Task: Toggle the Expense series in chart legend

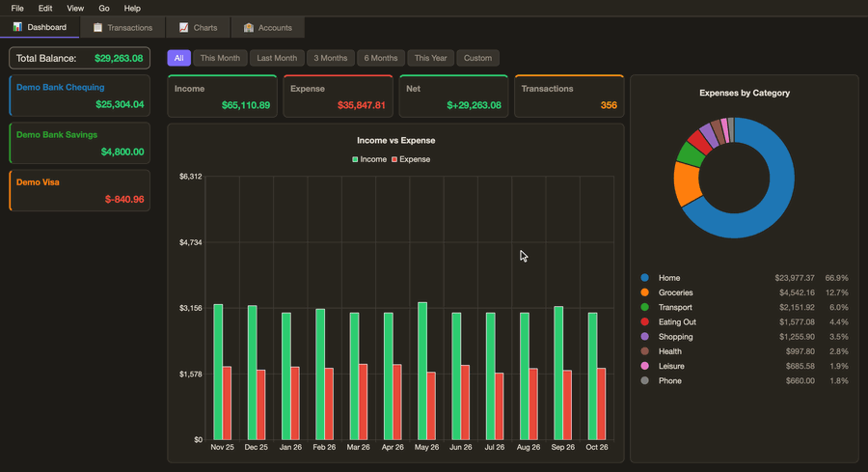Action: pos(411,159)
